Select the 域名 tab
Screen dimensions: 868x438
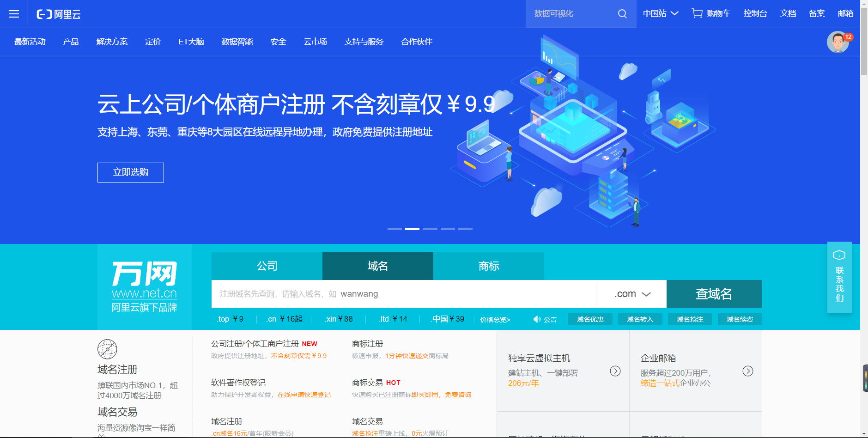[x=378, y=266]
